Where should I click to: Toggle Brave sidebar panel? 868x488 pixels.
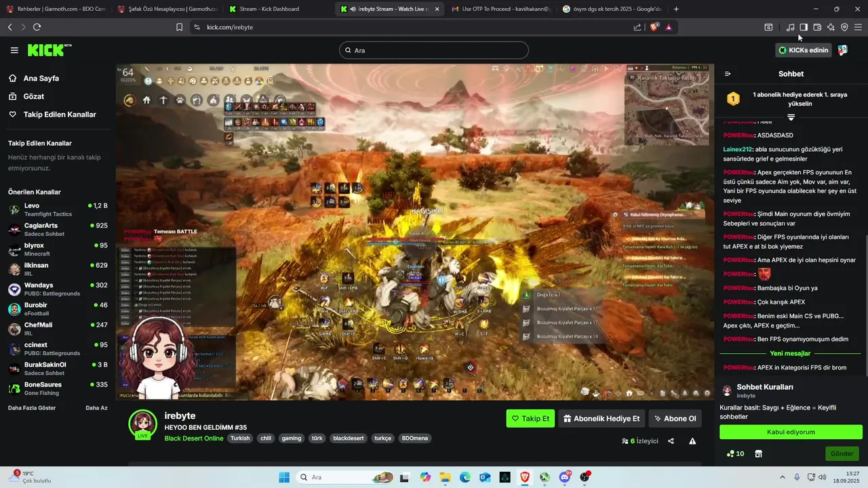pyautogui.click(x=804, y=27)
